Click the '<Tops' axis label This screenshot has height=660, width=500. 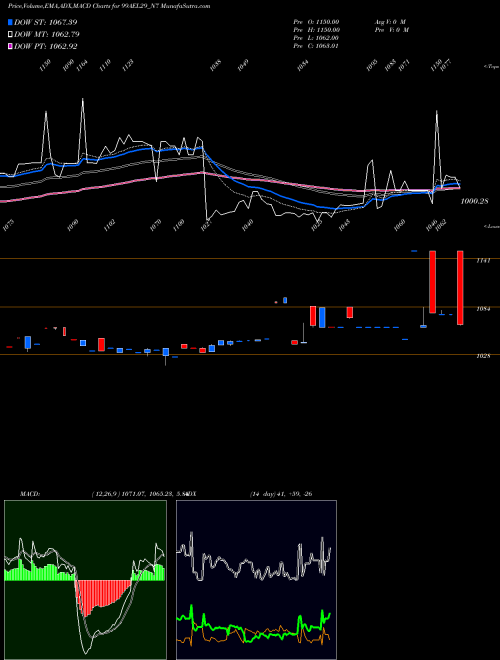(x=491, y=67)
